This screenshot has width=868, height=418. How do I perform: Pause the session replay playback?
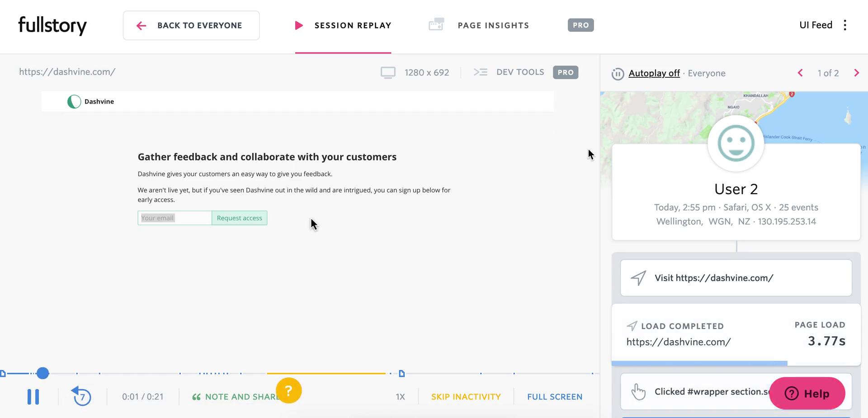[x=33, y=397]
